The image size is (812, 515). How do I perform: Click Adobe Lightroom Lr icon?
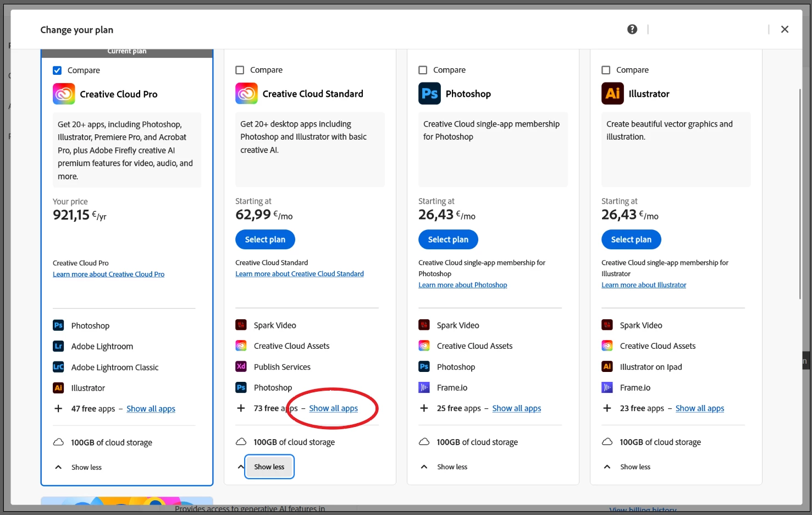(x=58, y=346)
